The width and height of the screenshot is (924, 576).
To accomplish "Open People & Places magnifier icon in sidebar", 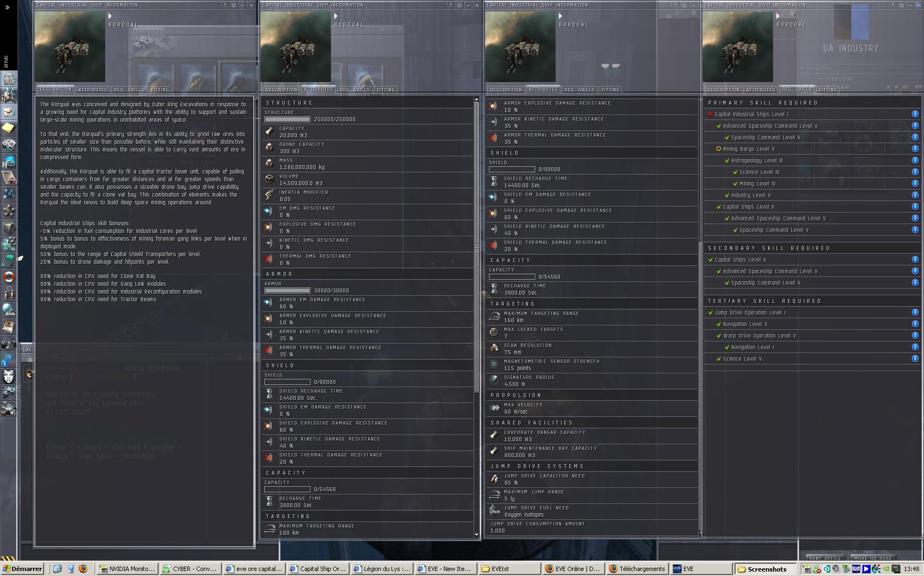I will 9,96.
